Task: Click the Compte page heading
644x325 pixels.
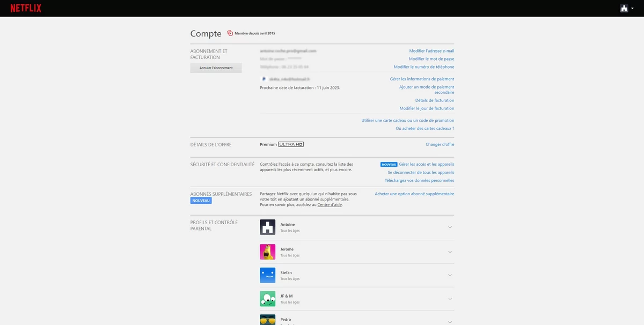Action: point(206,33)
